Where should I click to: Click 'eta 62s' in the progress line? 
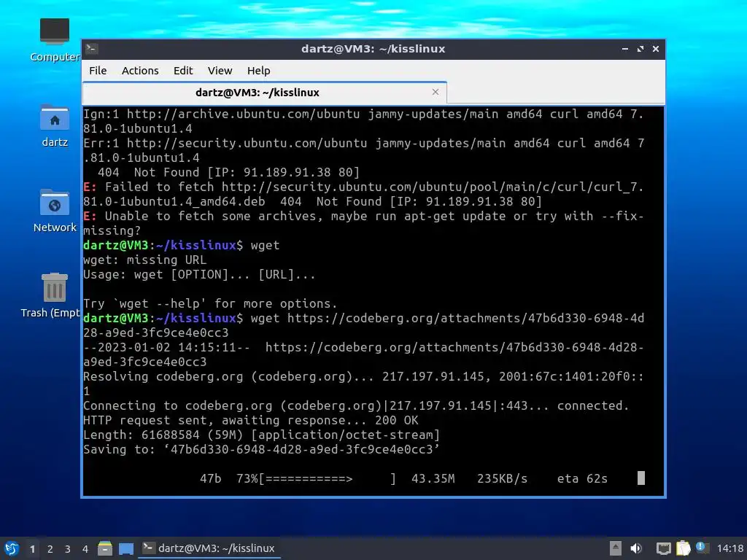(x=582, y=478)
